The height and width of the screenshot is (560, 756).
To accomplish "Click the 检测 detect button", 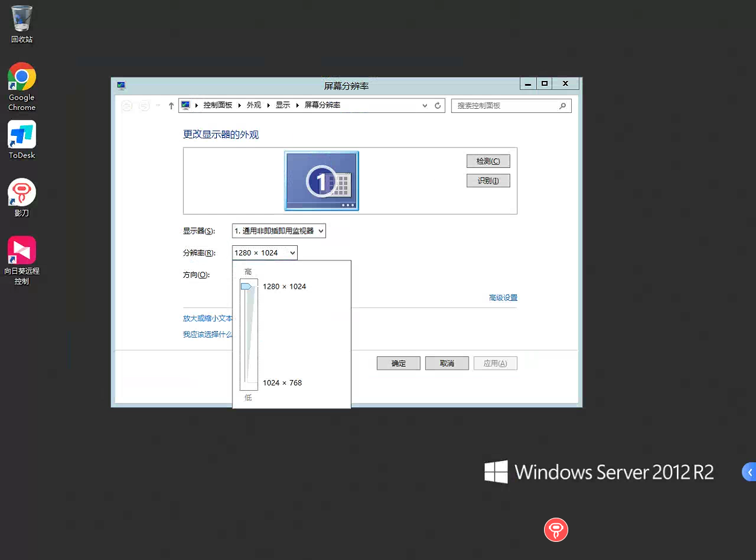I will (x=488, y=161).
